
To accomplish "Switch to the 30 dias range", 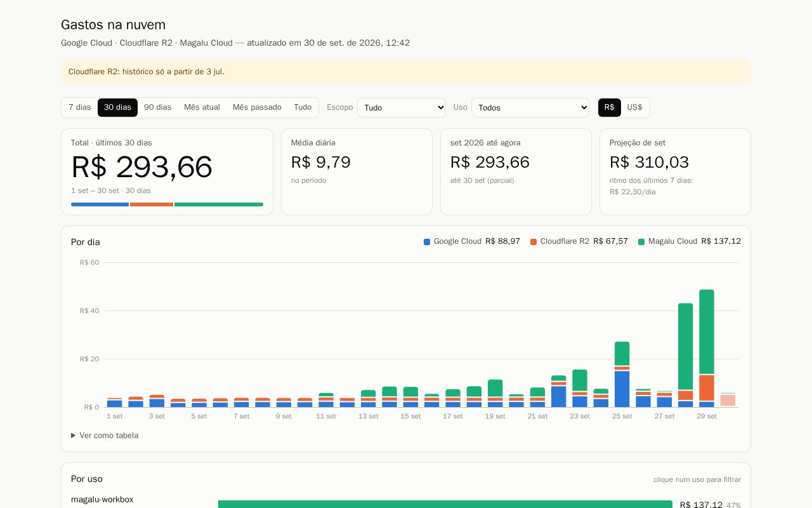I will 117,107.
